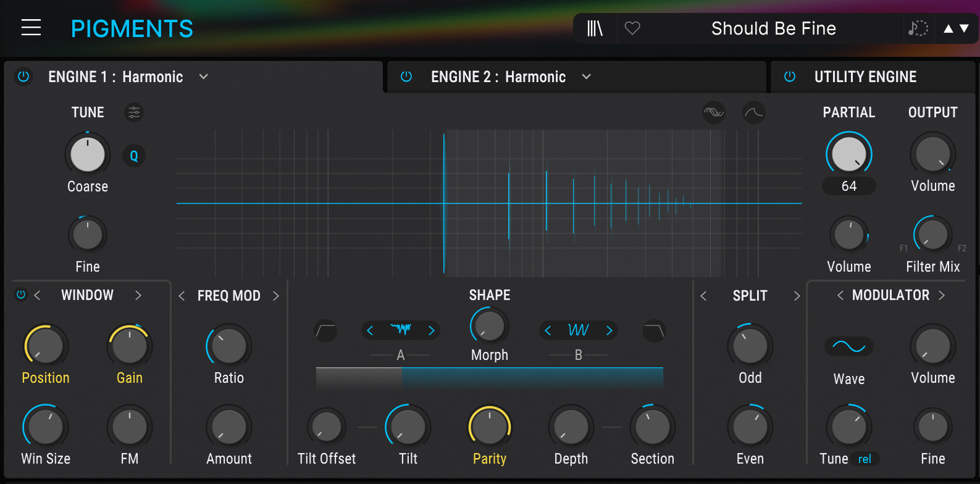Open the hamburger main menu

(x=31, y=28)
